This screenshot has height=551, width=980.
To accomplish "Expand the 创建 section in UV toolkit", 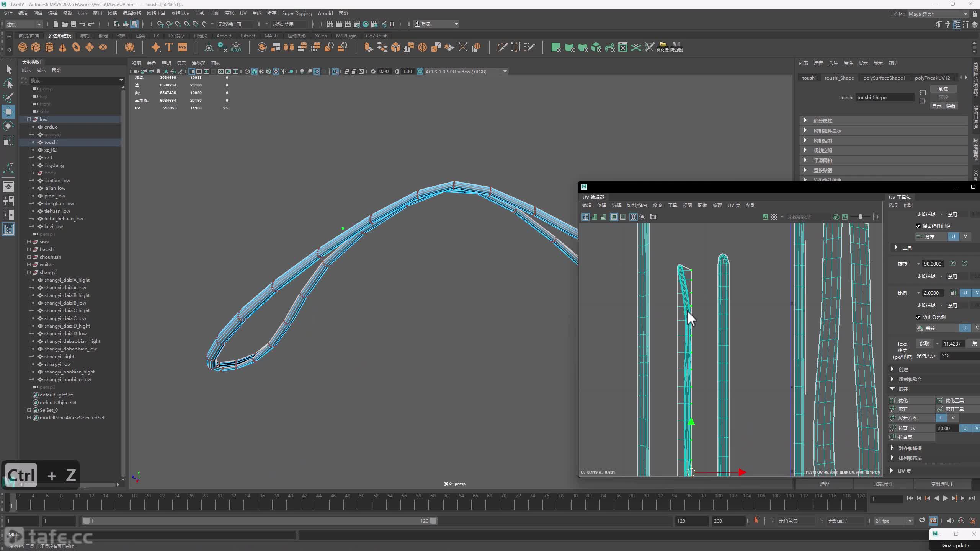I will pos(892,369).
